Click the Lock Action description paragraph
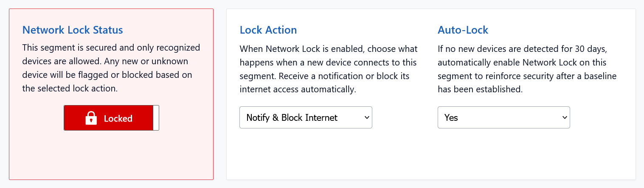This screenshot has height=188, width=644. click(x=328, y=69)
